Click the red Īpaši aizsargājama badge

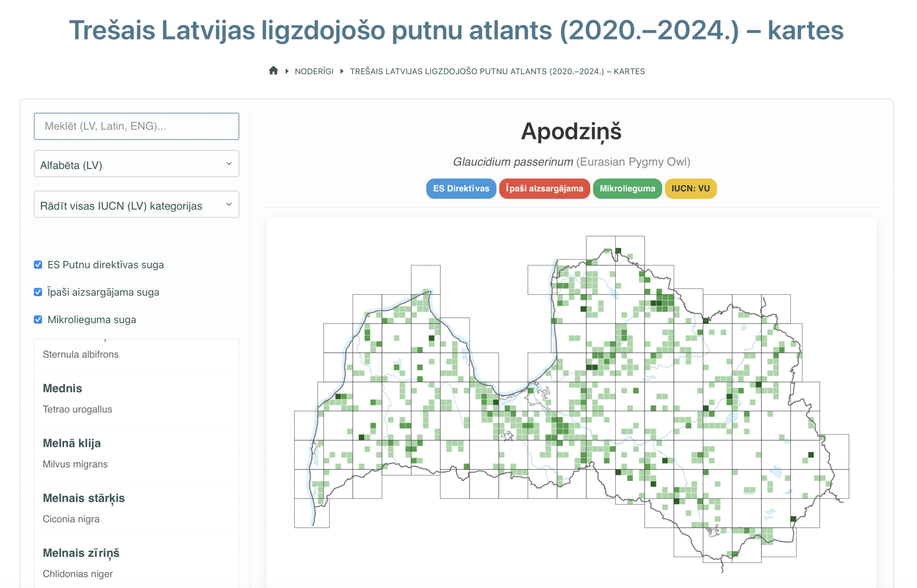click(x=544, y=189)
